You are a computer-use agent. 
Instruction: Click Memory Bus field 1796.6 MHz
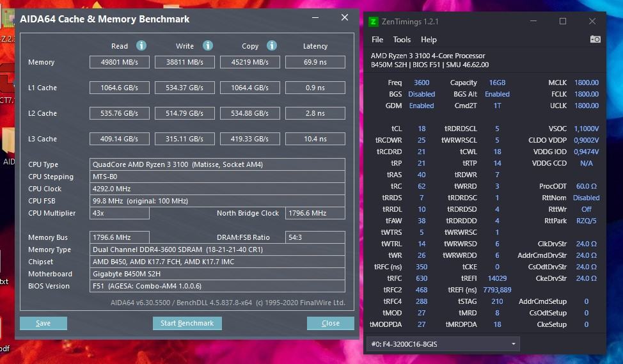click(x=119, y=237)
